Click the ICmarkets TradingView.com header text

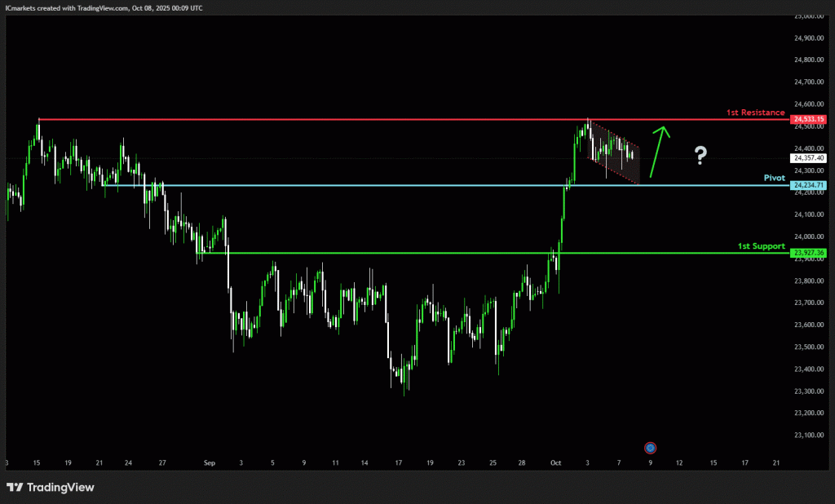point(104,7)
